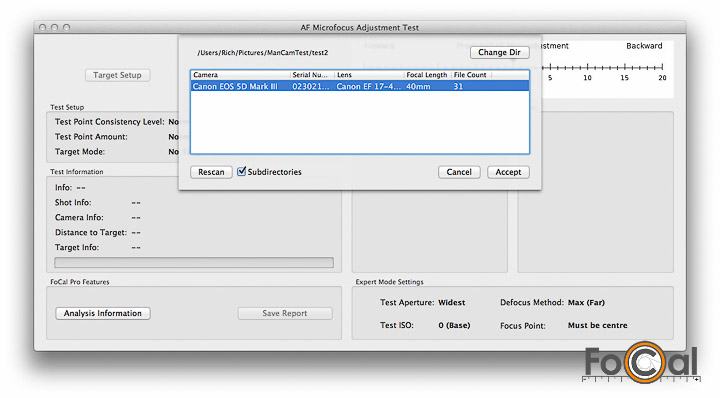720x398 pixels.
Task: Sort by the Lens column header
Action: coord(369,75)
